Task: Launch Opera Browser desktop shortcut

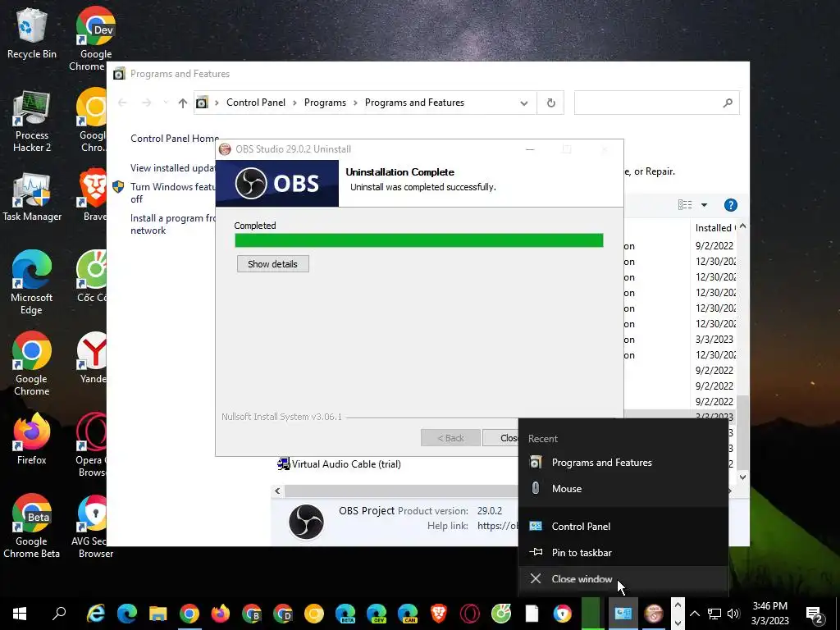Action: pyautogui.click(x=92, y=445)
